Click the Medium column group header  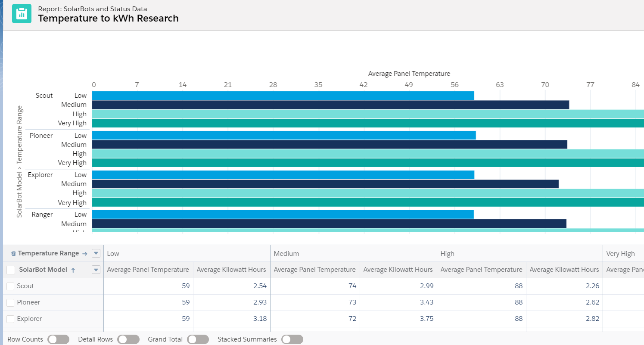[286, 254]
